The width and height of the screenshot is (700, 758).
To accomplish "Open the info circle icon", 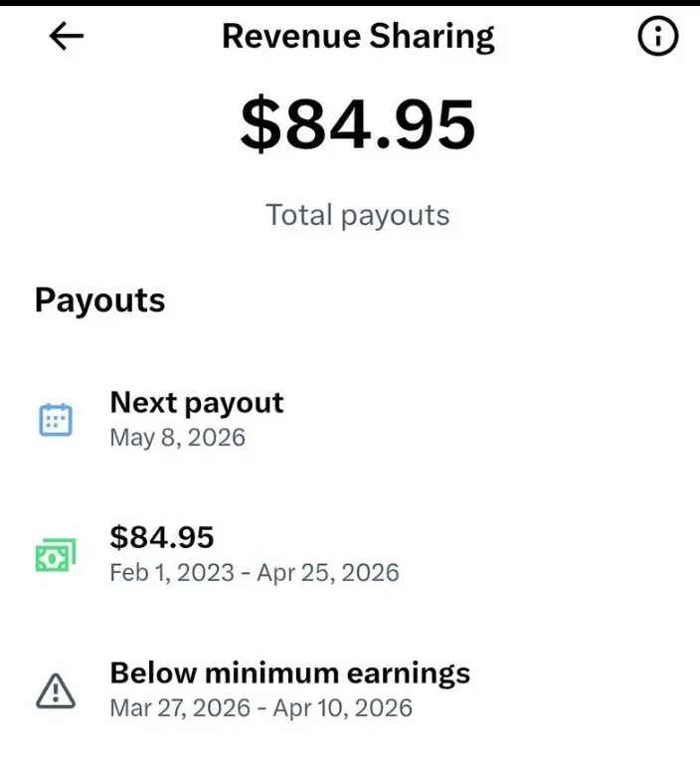I will pos(657,36).
